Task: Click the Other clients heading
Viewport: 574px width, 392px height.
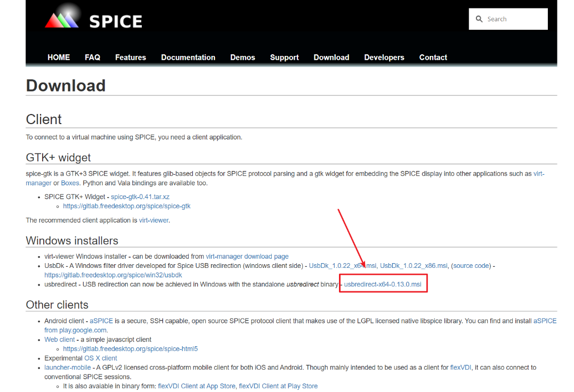Action: (x=57, y=305)
